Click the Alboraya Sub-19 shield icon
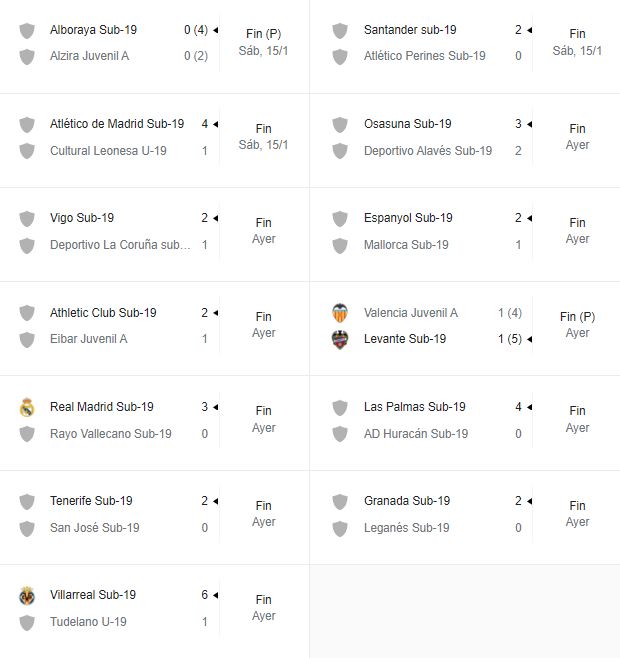This screenshot has width=620, height=658. [x=27, y=30]
